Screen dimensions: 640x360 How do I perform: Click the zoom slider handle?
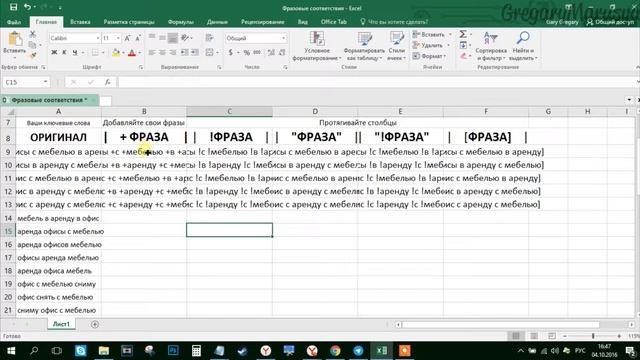pyautogui.click(x=593, y=336)
